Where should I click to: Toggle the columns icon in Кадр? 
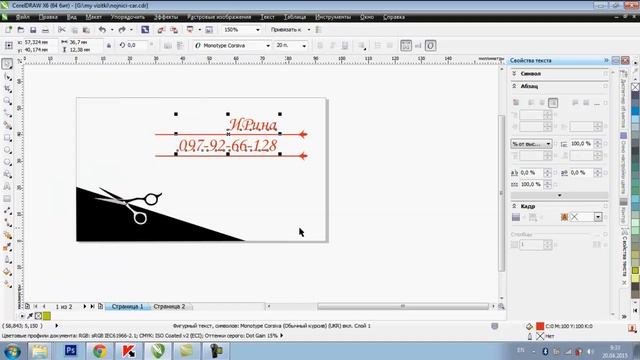[x=533, y=217]
